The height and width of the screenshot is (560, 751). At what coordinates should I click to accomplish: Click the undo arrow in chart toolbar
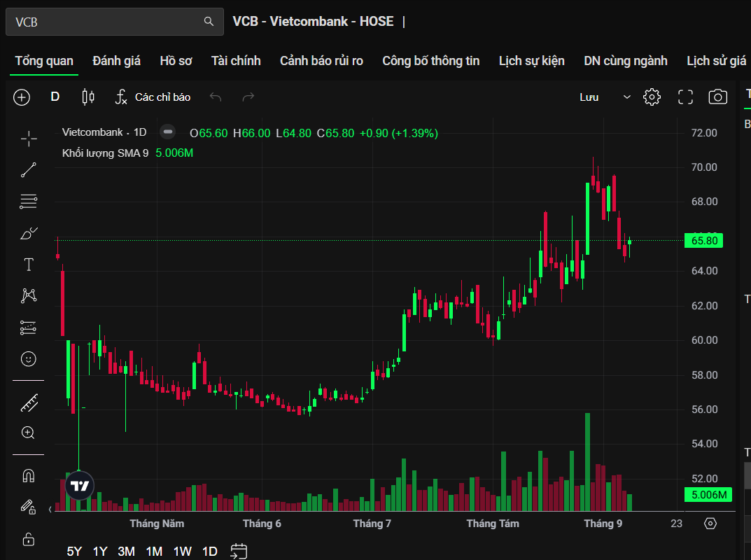[216, 97]
